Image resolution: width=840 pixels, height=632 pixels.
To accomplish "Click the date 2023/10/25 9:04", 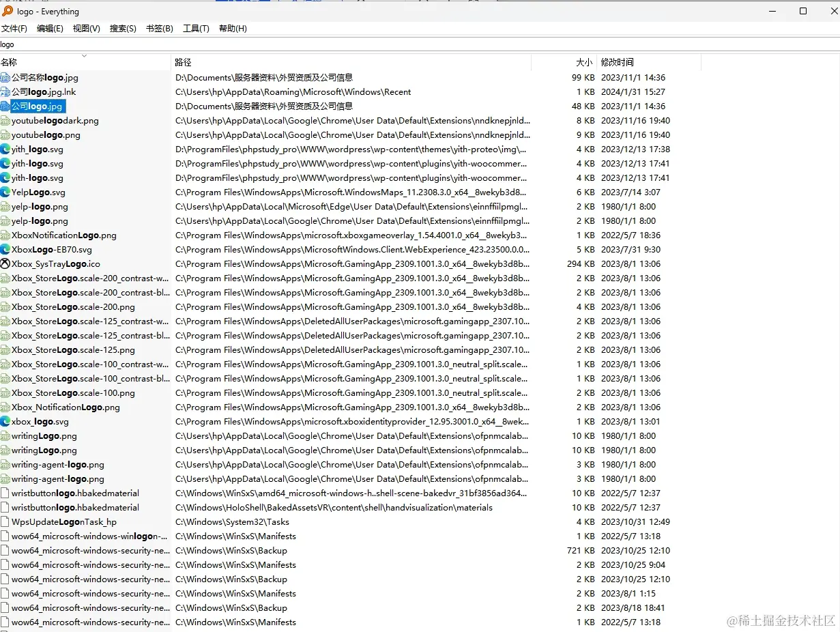I will point(633,565).
